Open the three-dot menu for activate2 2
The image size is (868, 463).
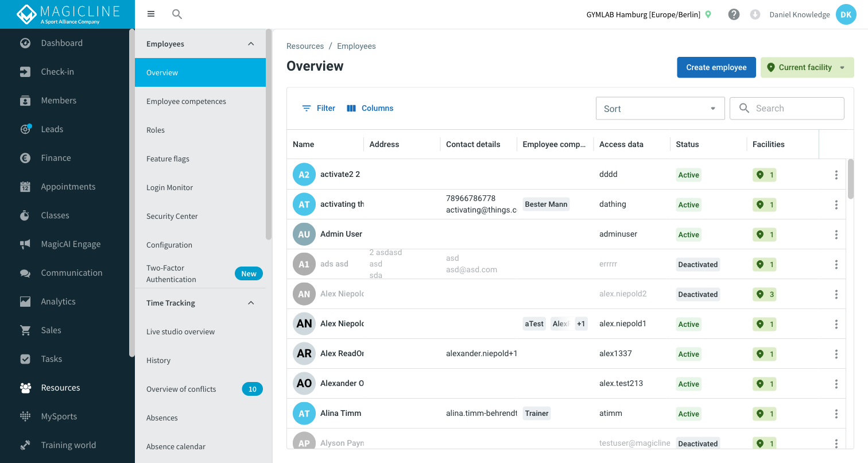pyautogui.click(x=836, y=175)
